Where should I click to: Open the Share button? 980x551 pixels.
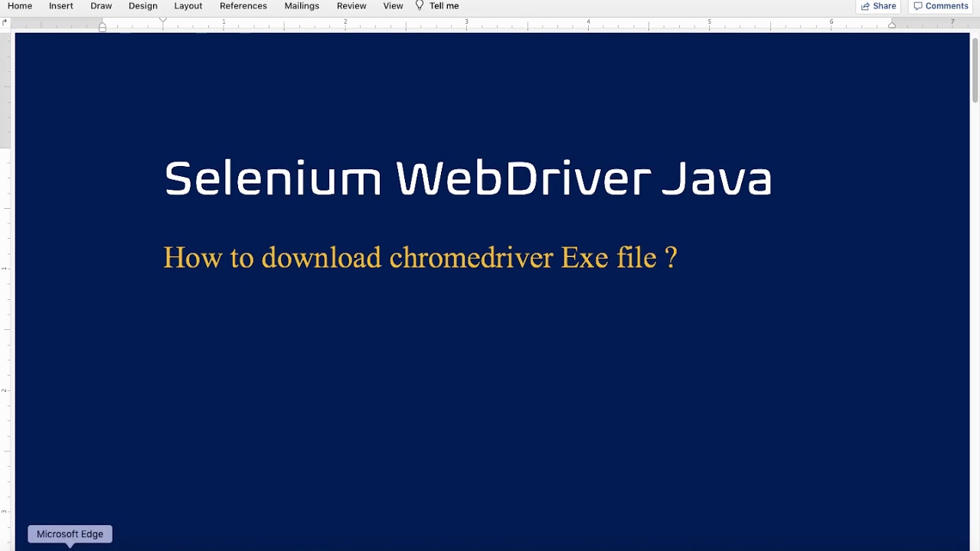point(878,6)
